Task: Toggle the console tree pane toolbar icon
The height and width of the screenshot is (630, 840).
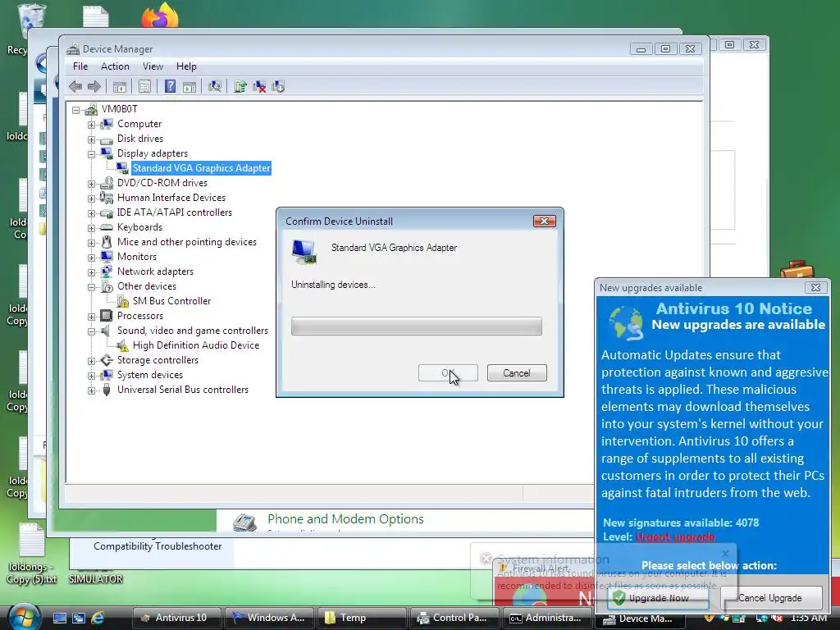Action: 120,87
